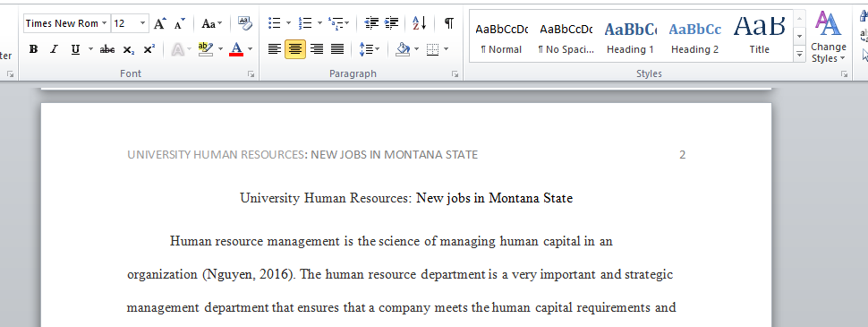Click the Shading paint bucket icon

(x=403, y=49)
